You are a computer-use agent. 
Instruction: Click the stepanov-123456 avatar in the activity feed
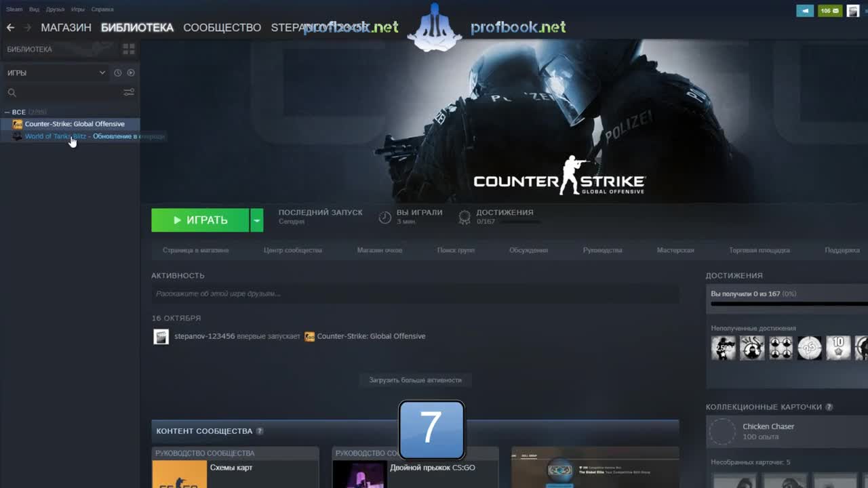(161, 337)
